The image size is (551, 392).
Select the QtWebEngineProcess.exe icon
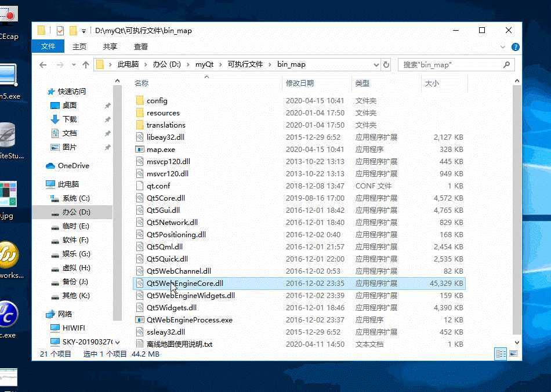point(140,320)
